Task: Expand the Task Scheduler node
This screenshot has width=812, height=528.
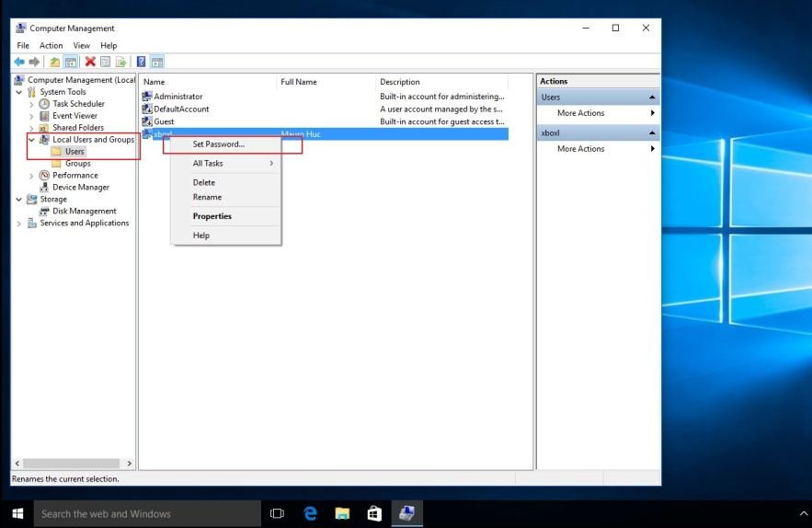Action: [x=32, y=104]
